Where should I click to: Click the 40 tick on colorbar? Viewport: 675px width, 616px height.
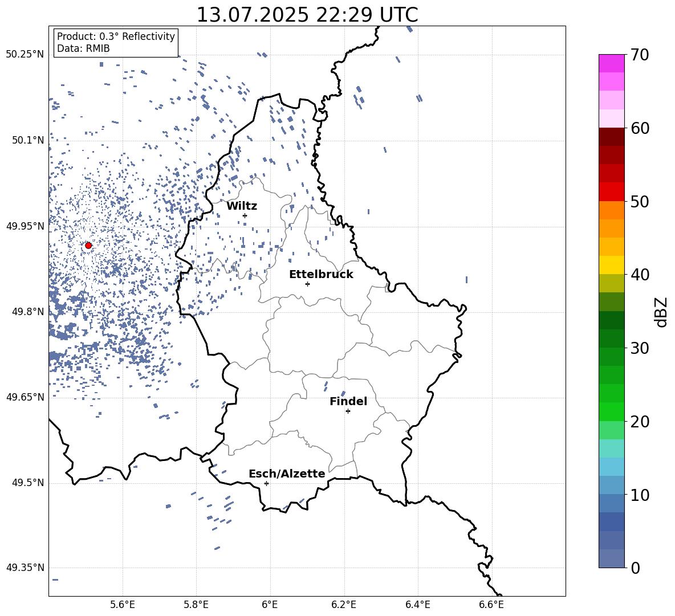(640, 275)
